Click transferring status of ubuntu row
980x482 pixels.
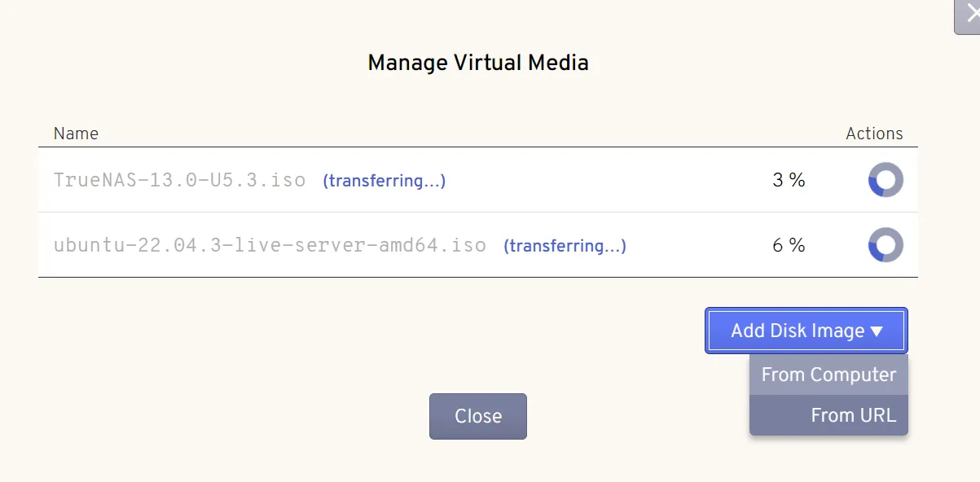point(565,246)
